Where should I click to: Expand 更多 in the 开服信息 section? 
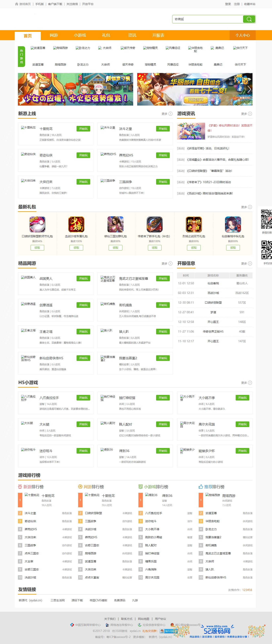[246, 264]
